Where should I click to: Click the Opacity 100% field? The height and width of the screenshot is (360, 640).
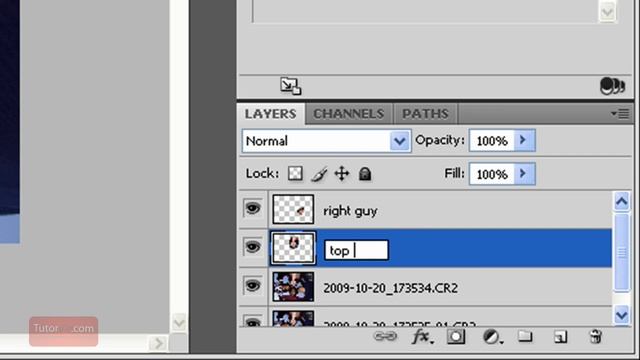point(492,141)
